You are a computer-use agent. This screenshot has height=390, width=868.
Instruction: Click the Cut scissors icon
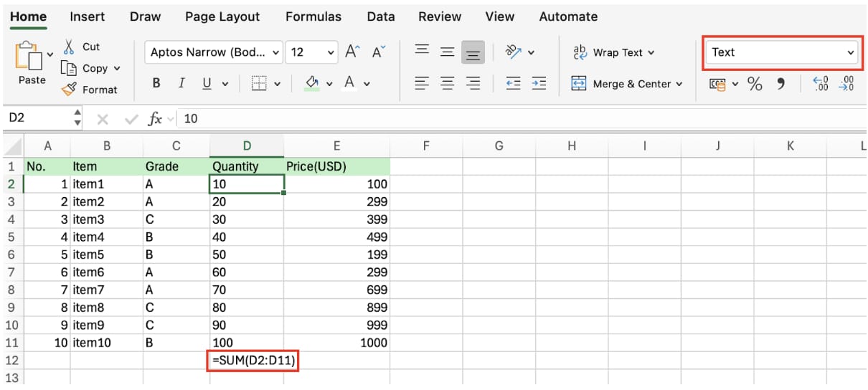70,47
